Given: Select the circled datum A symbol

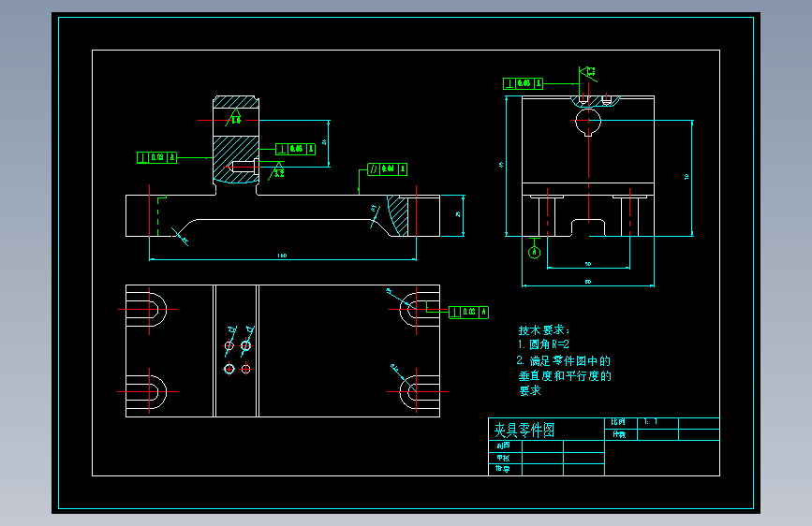Looking at the screenshot, I should [x=535, y=252].
